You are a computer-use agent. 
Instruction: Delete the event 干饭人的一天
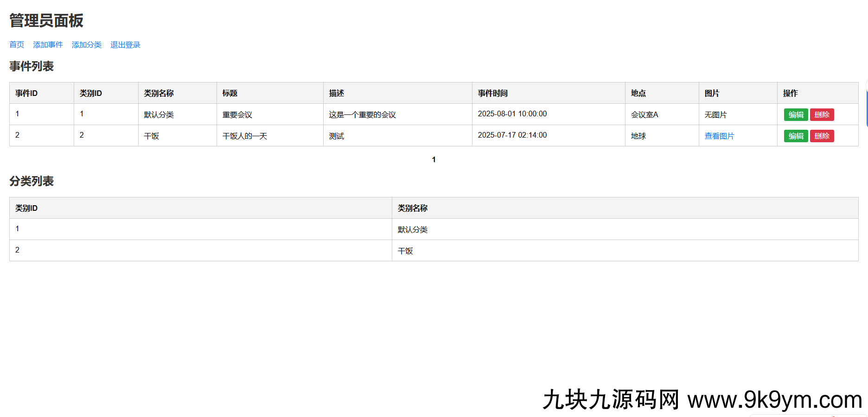[822, 136]
